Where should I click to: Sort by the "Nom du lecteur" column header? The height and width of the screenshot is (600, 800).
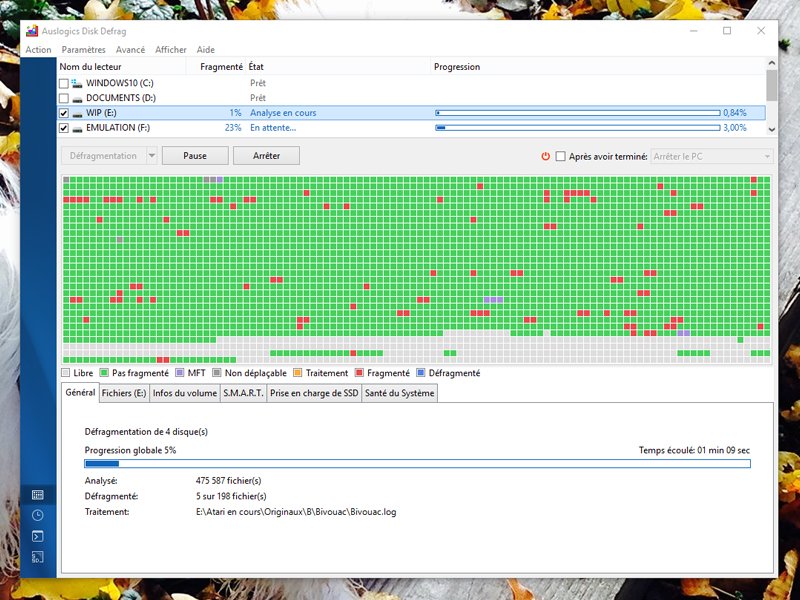pos(121,67)
